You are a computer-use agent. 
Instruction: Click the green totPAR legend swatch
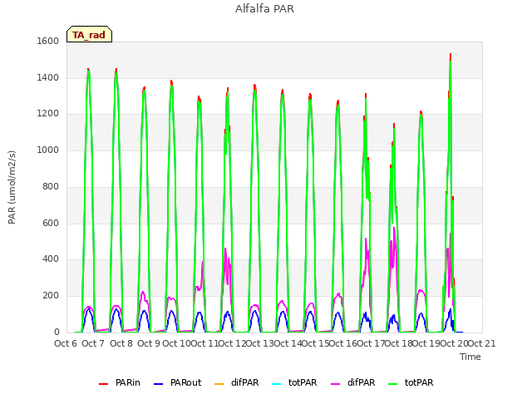click(x=392, y=384)
